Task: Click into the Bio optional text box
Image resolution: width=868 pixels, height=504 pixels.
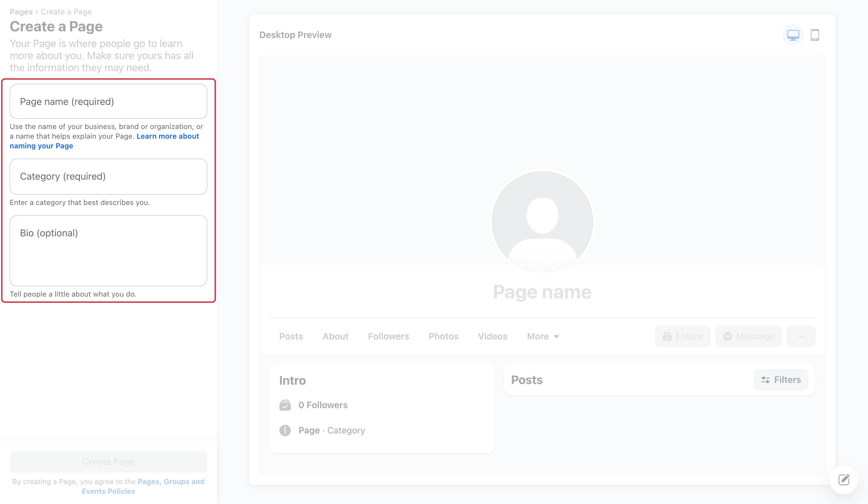Action: [x=108, y=250]
